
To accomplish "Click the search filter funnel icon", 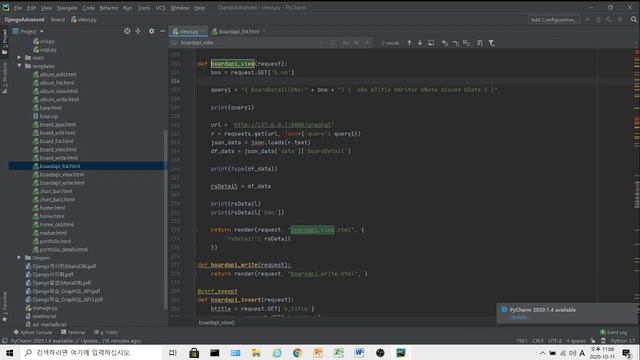I will pos(491,43).
